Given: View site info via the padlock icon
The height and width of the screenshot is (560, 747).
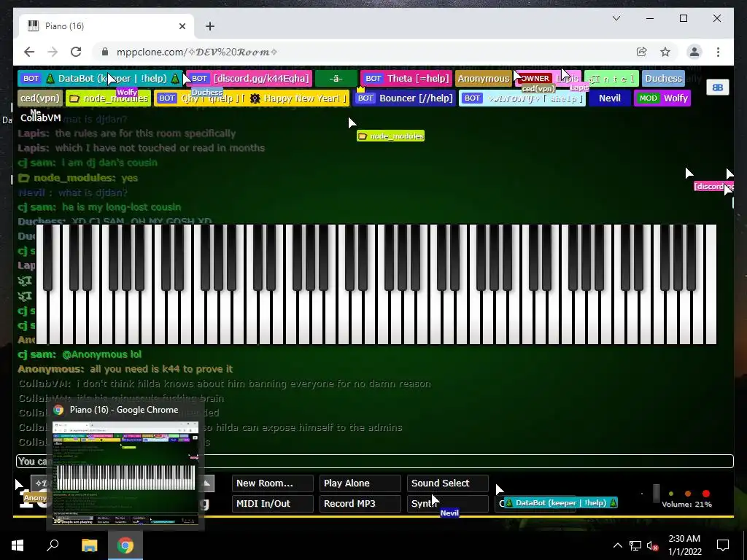Looking at the screenshot, I should tap(105, 52).
